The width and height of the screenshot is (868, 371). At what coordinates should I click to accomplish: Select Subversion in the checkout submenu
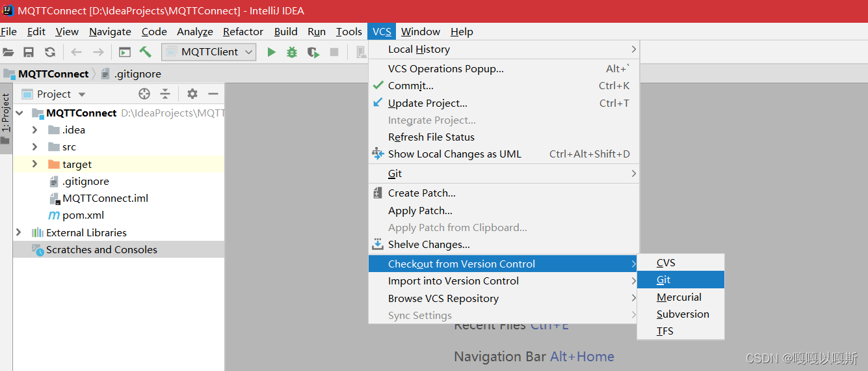(681, 314)
